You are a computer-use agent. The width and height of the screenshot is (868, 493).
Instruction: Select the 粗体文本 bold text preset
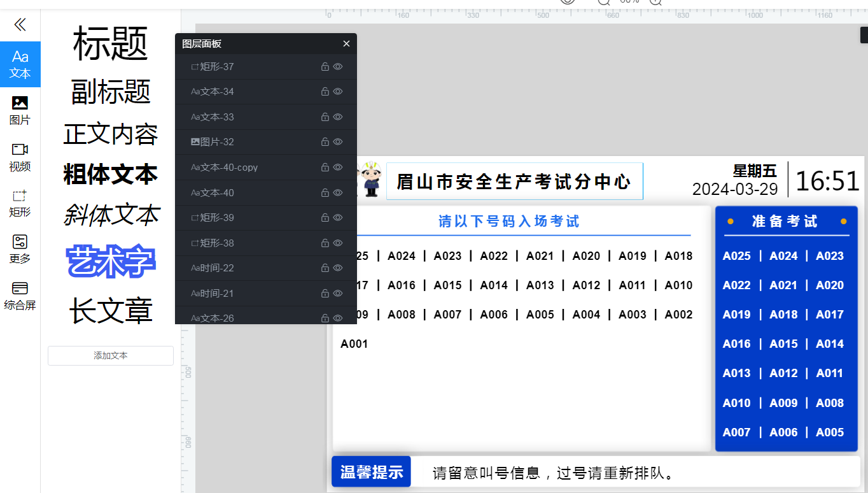(x=110, y=173)
